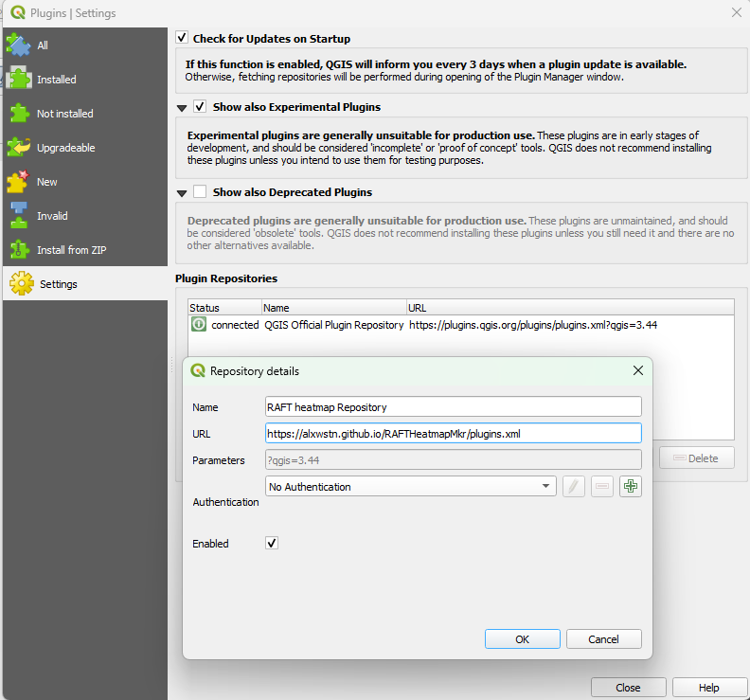750x700 pixels.
Task: Open the No Authentication dropdown
Action: 411,487
